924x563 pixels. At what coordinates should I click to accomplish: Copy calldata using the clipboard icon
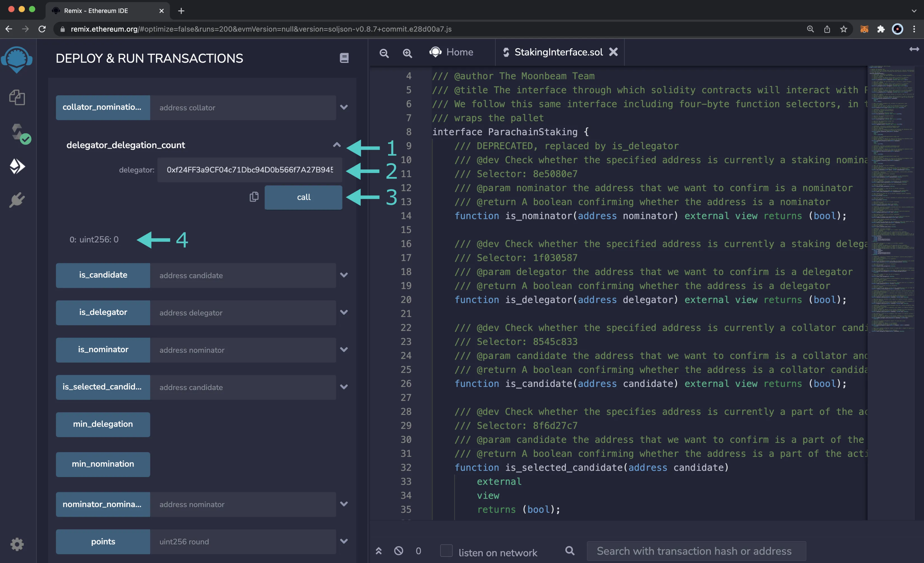click(254, 197)
